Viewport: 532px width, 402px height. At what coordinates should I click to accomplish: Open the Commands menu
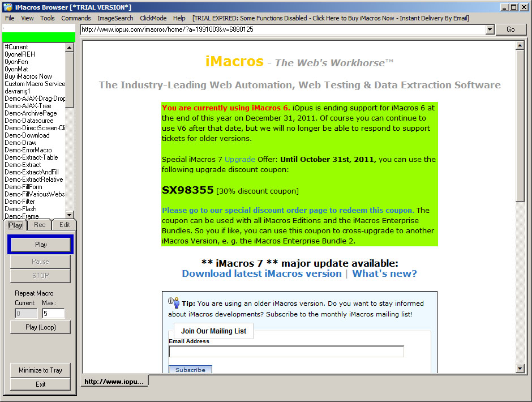[76, 18]
